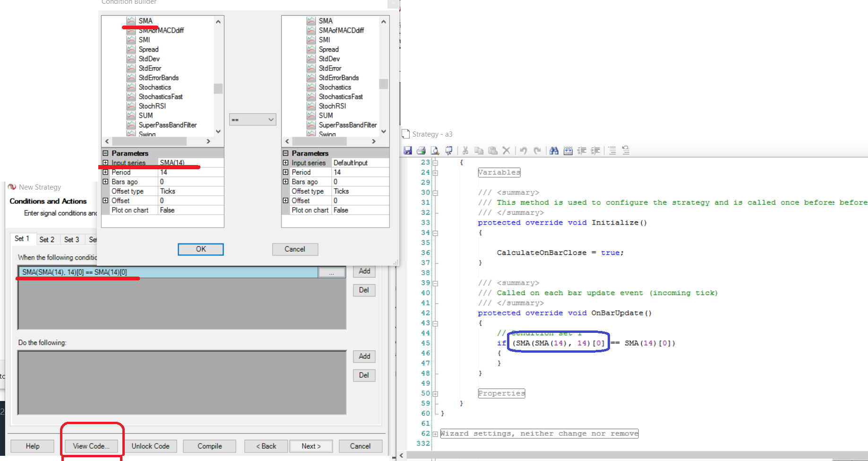Select SMI indicator in the left indicator list

(144, 40)
